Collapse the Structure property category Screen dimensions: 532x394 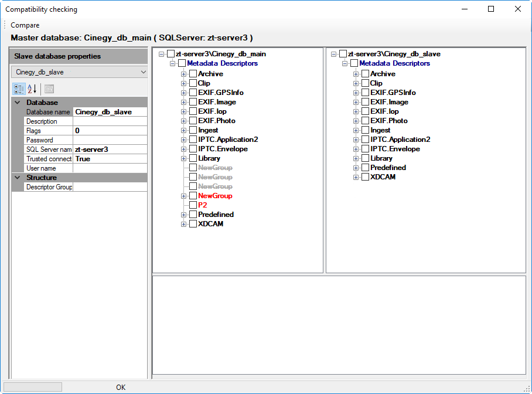click(18, 177)
